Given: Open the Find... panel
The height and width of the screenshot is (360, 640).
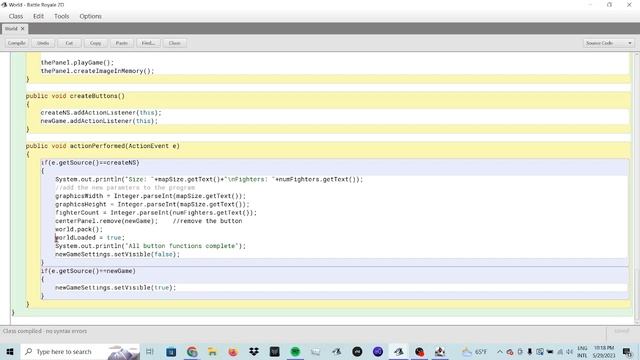Looking at the screenshot, I should tap(148, 43).
